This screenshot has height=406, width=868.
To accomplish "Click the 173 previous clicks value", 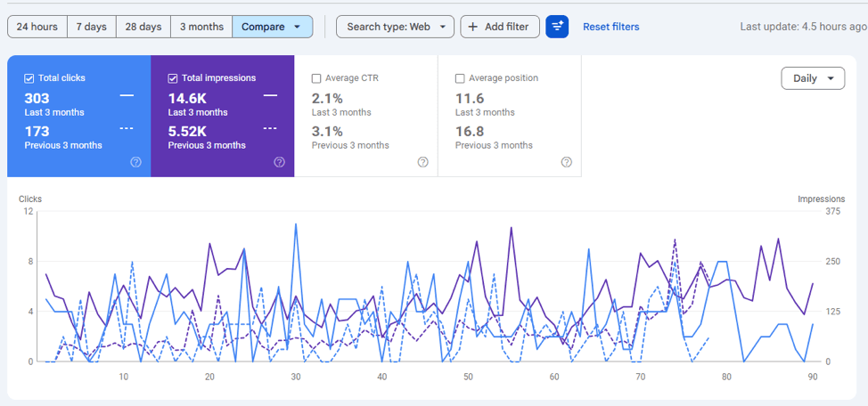I will point(37,132).
